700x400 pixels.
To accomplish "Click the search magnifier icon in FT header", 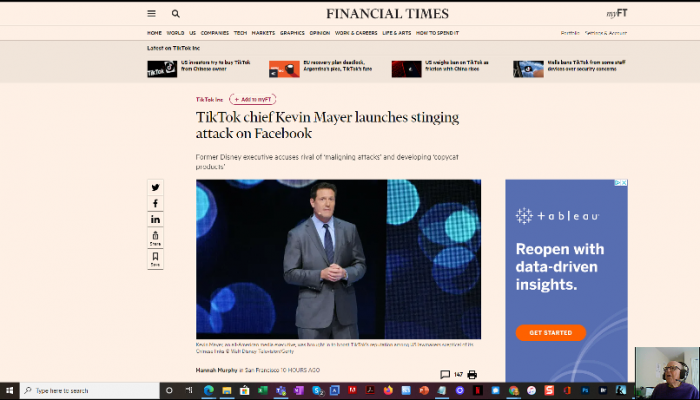I will 175,14.
